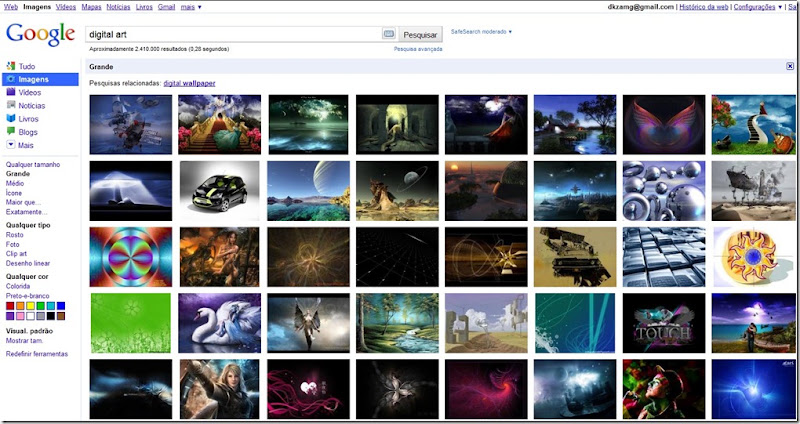Open the Vídeos sidebar icon
800x424 pixels.
point(11,92)
